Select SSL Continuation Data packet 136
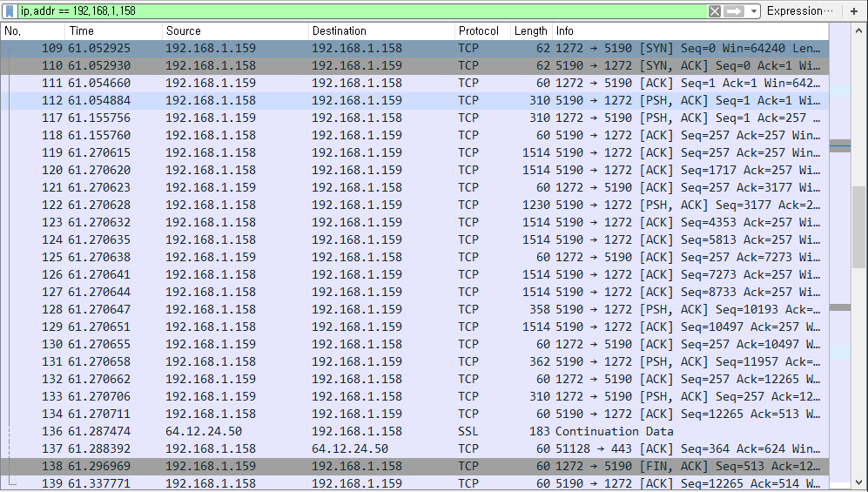Image resolution: width=868 pixels, height=492 pixels. 414,432
